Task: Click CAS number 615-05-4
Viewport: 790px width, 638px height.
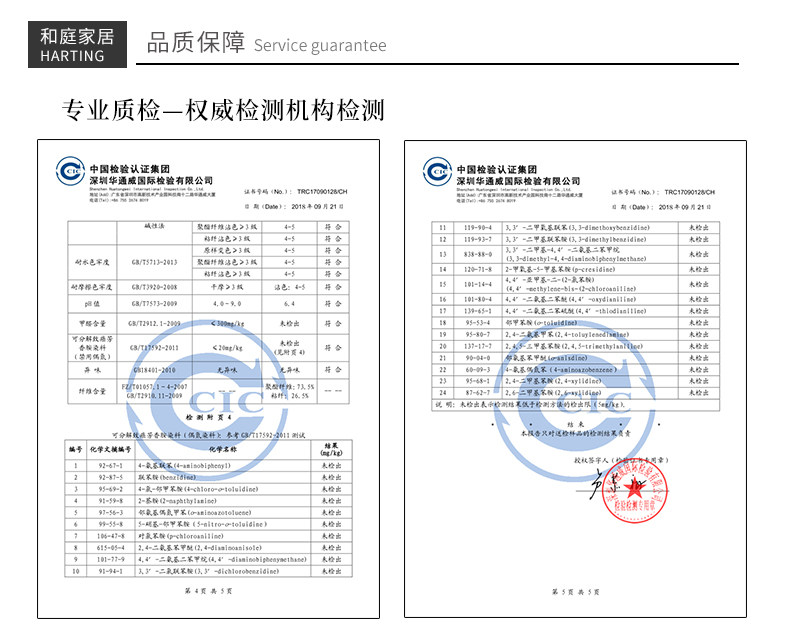Action: pos(110,548)
